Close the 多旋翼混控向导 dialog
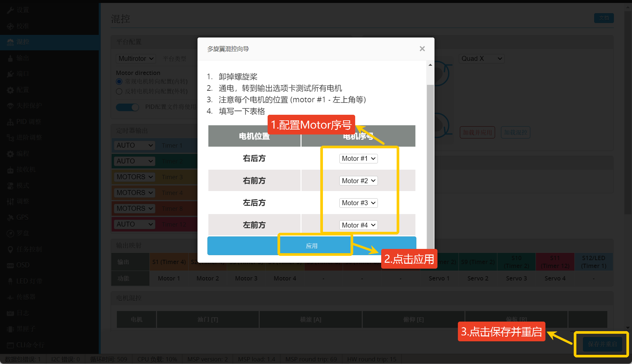 pos(422,49)
